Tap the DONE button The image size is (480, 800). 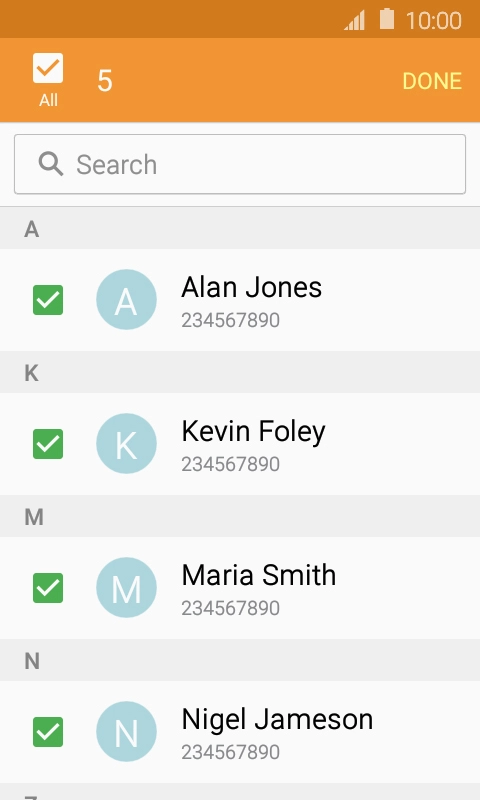coord(432,81)
